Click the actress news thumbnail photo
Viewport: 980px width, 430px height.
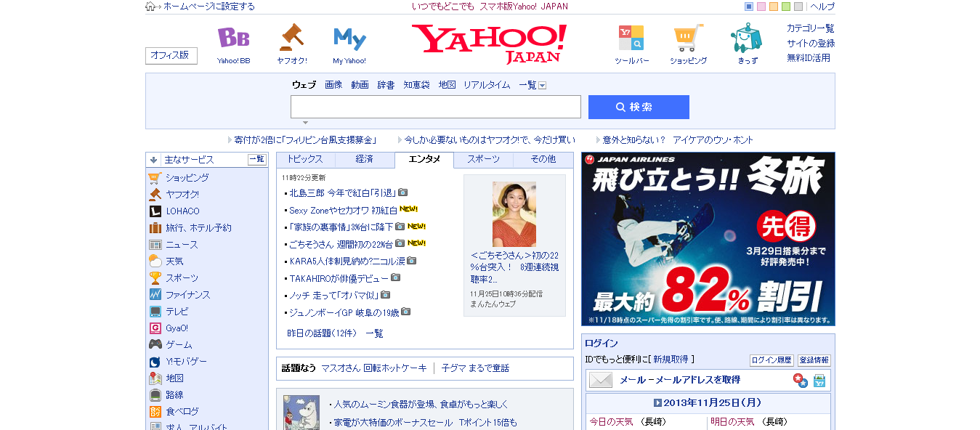(514, 214)
